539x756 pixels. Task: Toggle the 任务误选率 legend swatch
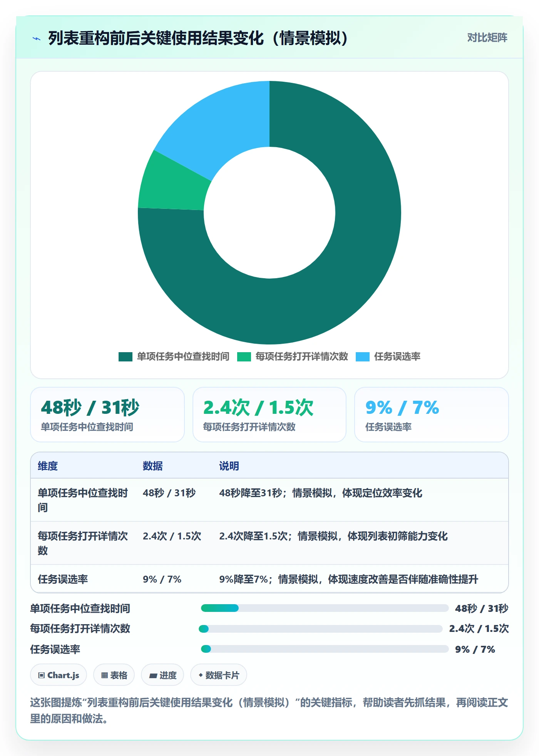point(363,356)
